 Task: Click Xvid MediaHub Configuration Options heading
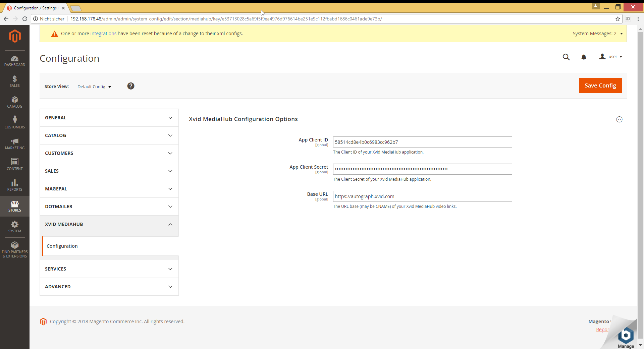pos(243,119)
